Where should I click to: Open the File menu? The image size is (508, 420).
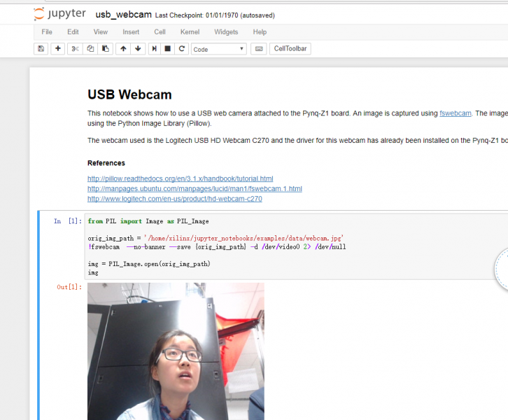click(x=47, y=31)
